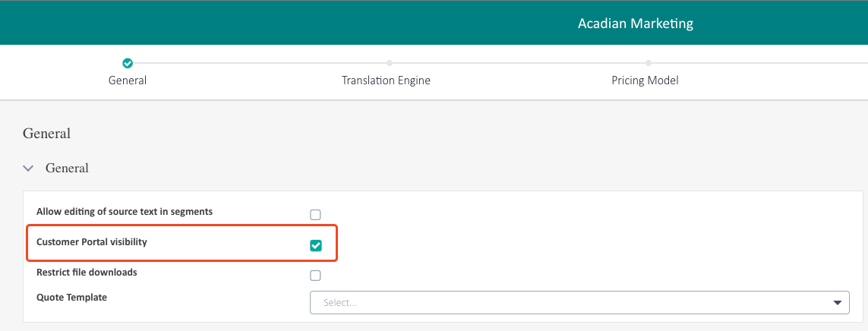This screenshot has height=331, width=868.
Task: Switch to the Pricing Model step label
Action: pyautogui.click(x=645, y=80)
